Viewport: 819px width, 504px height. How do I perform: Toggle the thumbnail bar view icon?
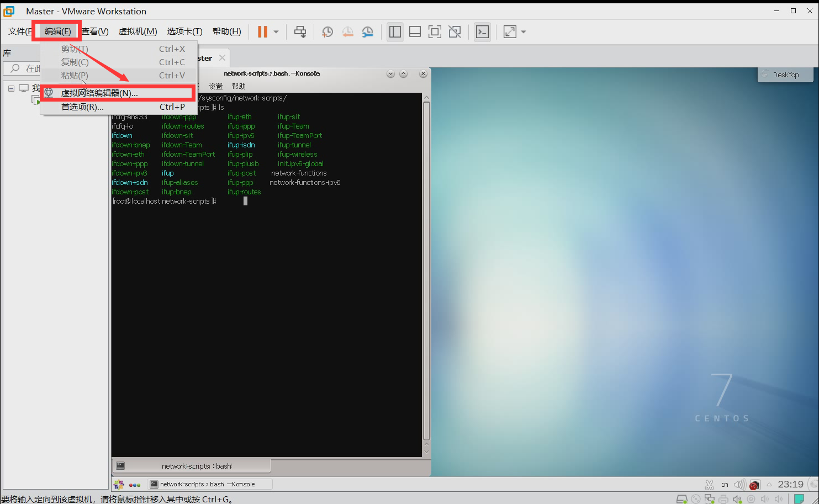[415, 31]
